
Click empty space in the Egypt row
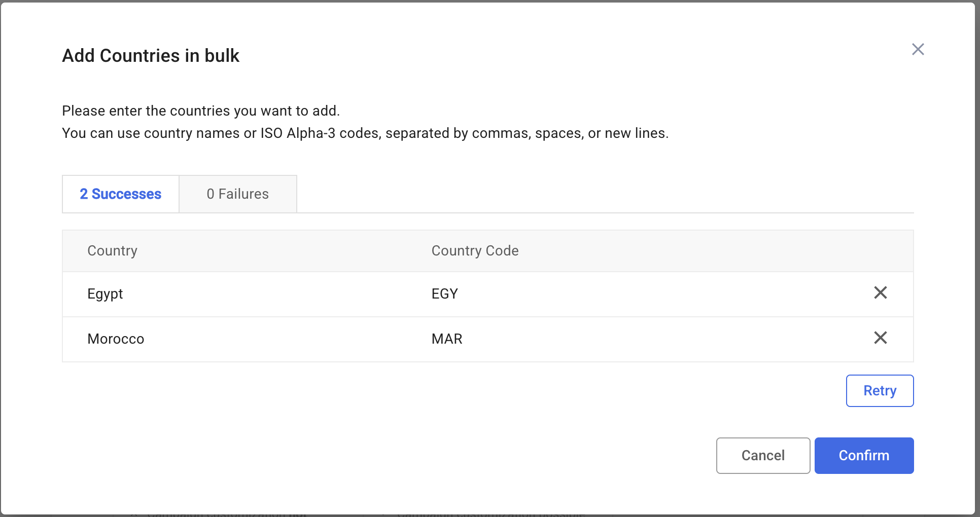tap(659, 294)
